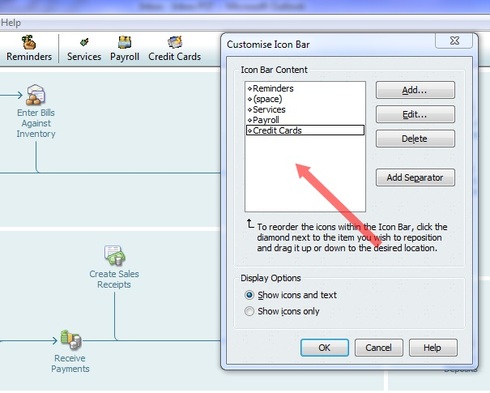The height and width of the screenshot is (393, 490).
Task: Open Services from the icon bar
Action: click(84, 49)
